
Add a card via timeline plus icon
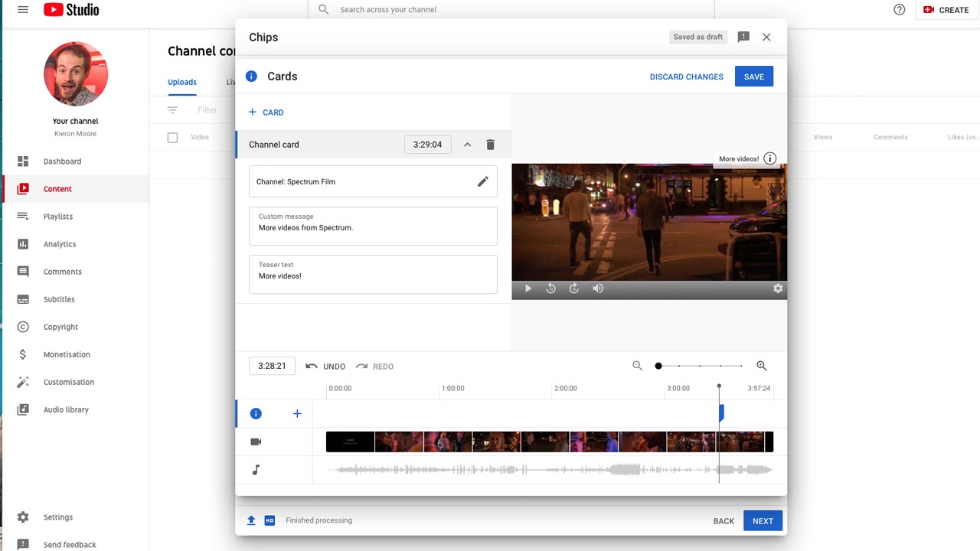tap(297, 414)
